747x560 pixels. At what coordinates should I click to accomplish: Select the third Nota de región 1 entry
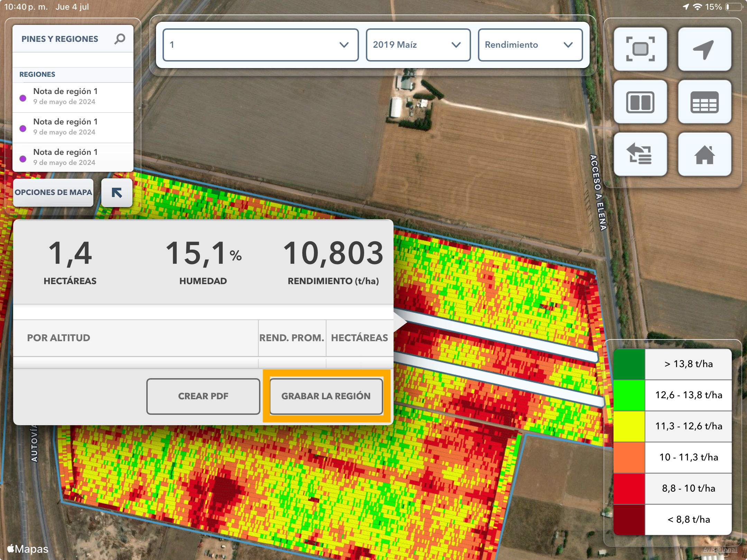[x=73, y=158]
